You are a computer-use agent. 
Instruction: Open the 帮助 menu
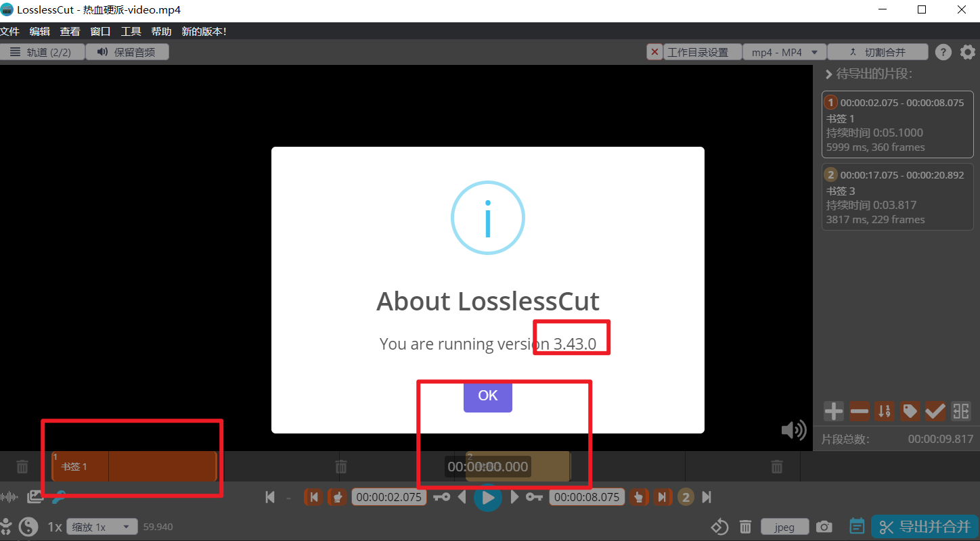click(x=162, y=31)
